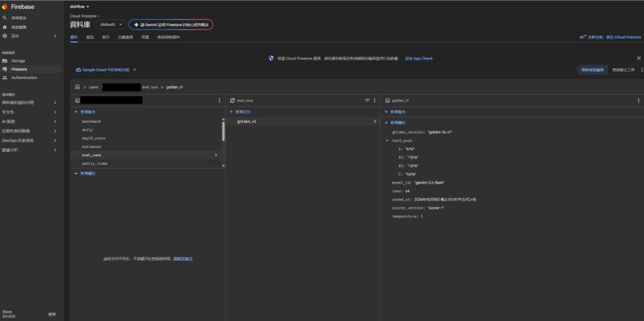644x321 pixels.
Task: Open Authentication in the sidebar
Action: pos(25,77)
